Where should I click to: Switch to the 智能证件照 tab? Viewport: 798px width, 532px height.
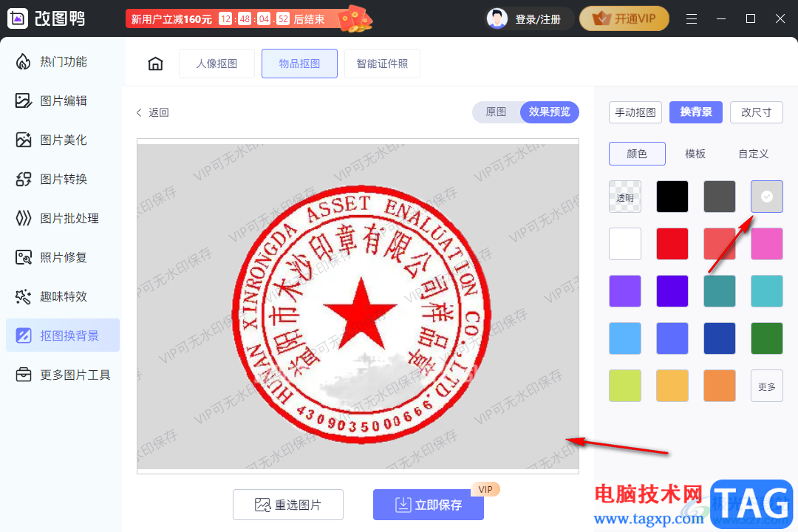point(382,64)
